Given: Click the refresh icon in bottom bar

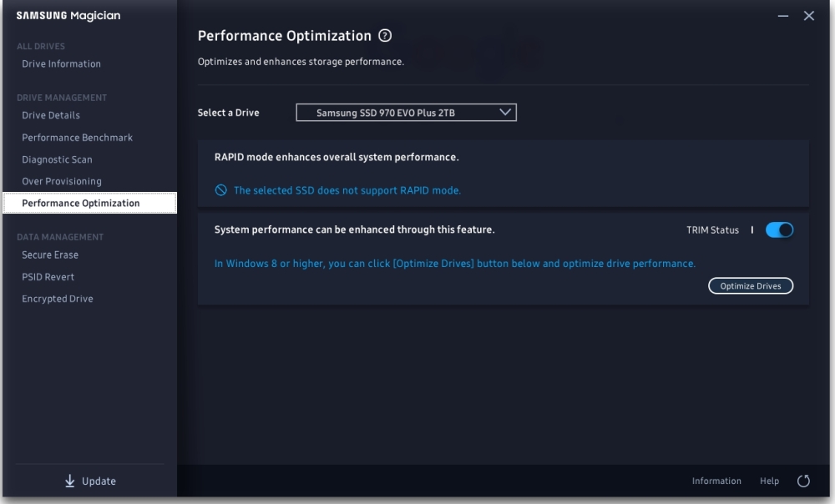Looking at the screenshot, I should coord(804,481).
